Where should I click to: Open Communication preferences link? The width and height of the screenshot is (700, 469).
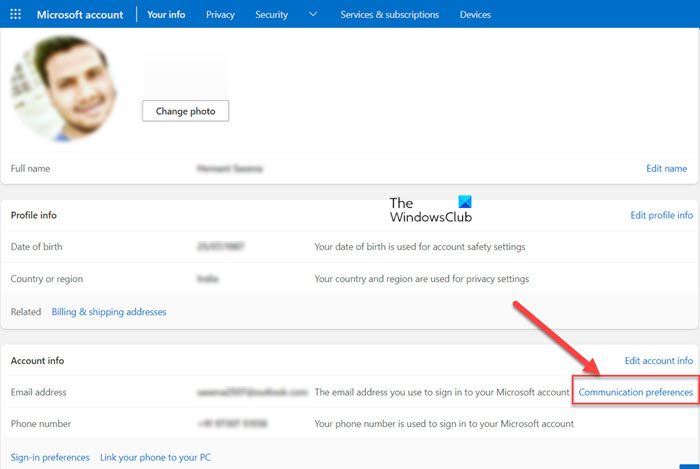(x=636, y=392)
